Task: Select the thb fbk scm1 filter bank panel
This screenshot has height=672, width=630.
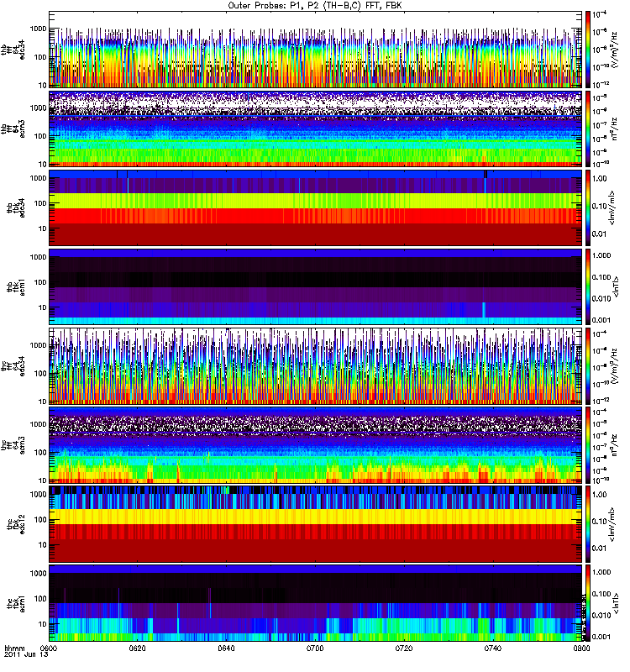Action: 315,286
